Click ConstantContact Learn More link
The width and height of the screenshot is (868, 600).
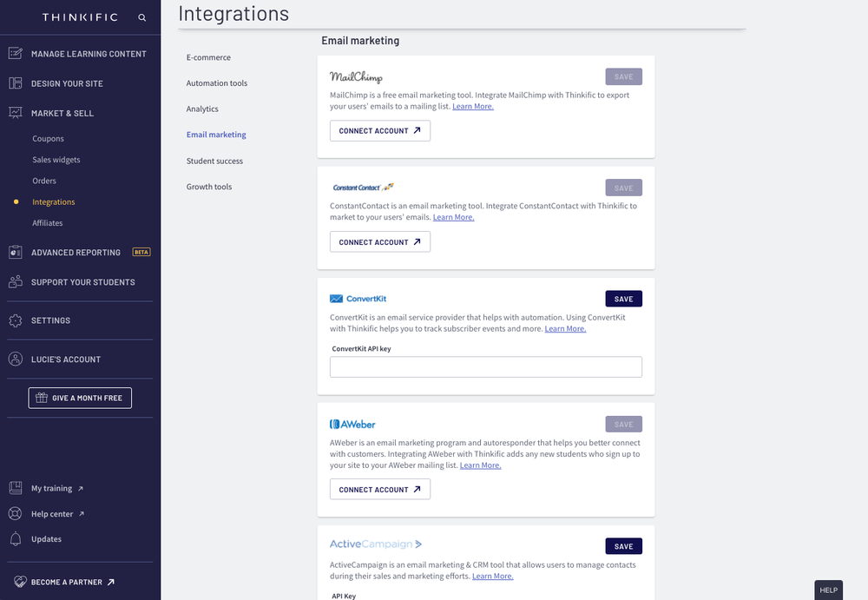tap(453, 217)
